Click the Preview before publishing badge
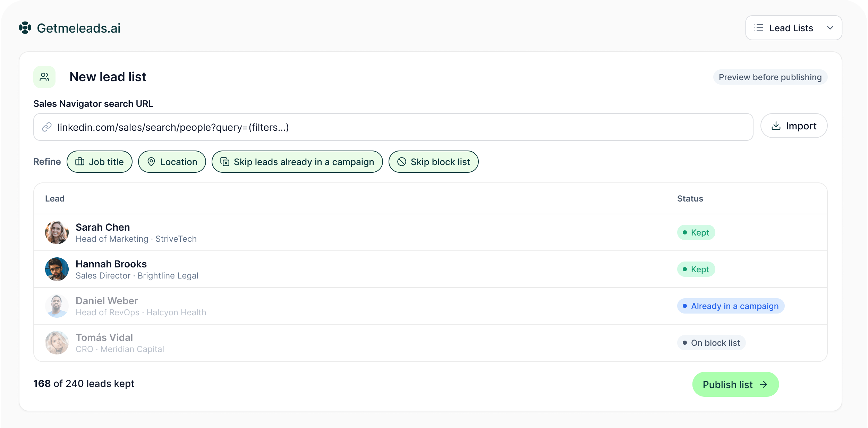This screenshot has height=428, width=868. point(770,77)
